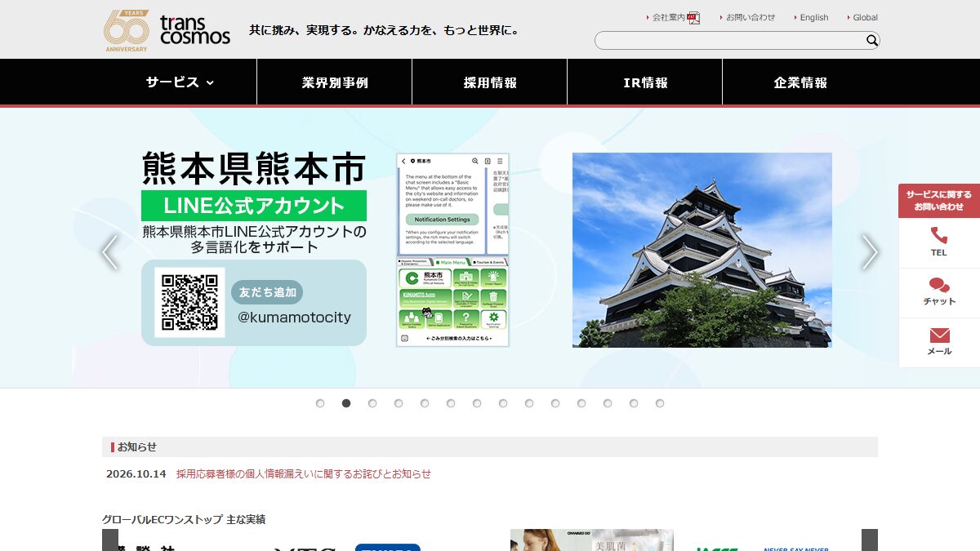Click the Kumamoto Castle photo

(x=702, y=250)
